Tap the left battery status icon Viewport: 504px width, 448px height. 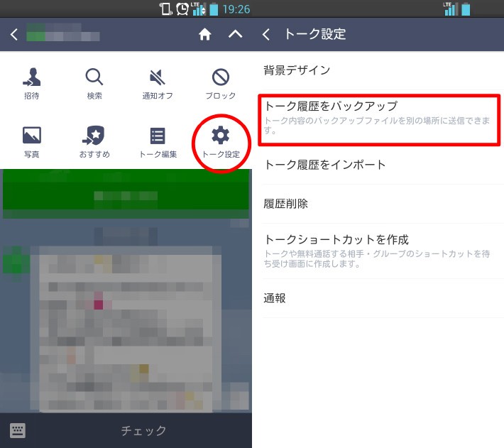[214, 9]
